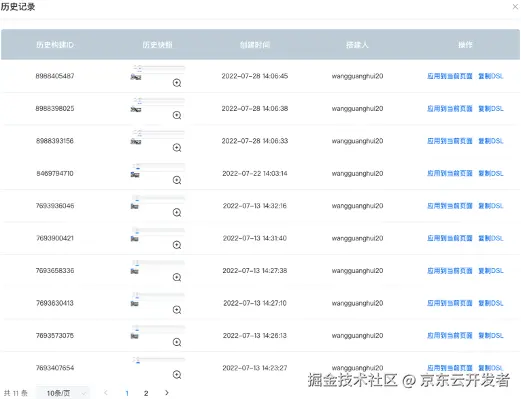This screenshot has width=522, height=400.
Task: Click the 创建时间 column header
Action: (x=255, y=45)
